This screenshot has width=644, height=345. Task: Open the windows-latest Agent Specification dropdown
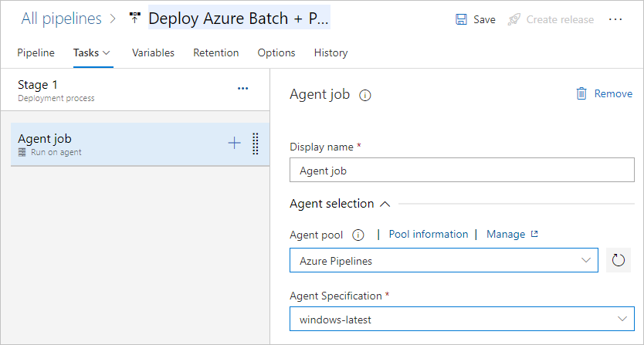[x=462, y=319]
